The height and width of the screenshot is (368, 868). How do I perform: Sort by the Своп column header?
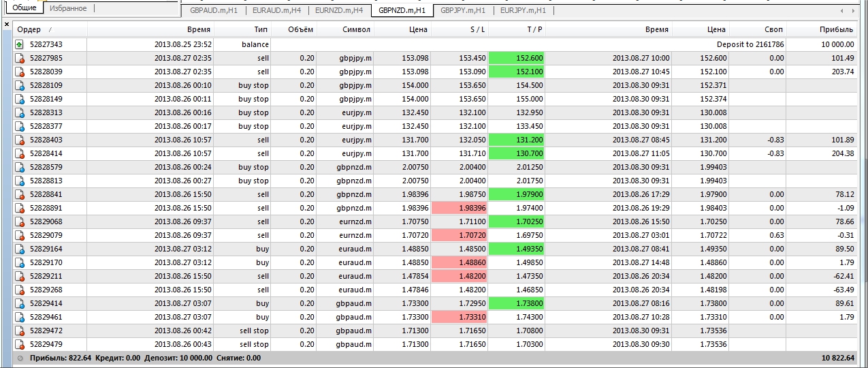point(758,29)
